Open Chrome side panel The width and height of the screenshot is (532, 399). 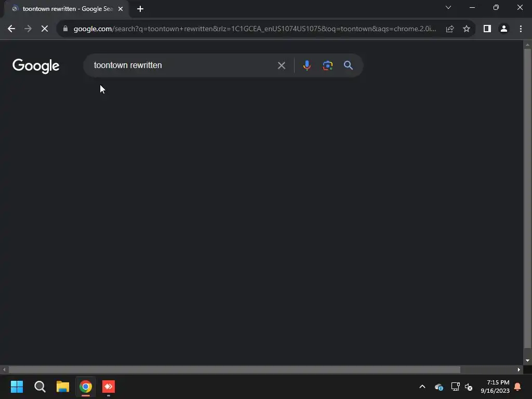point(487,29)
